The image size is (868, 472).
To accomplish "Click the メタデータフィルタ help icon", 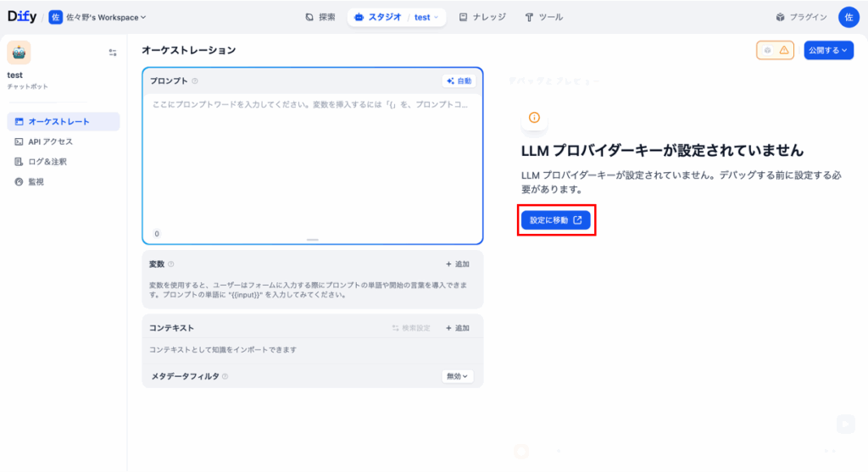I will pyautogui.click(x=225, y=376).
